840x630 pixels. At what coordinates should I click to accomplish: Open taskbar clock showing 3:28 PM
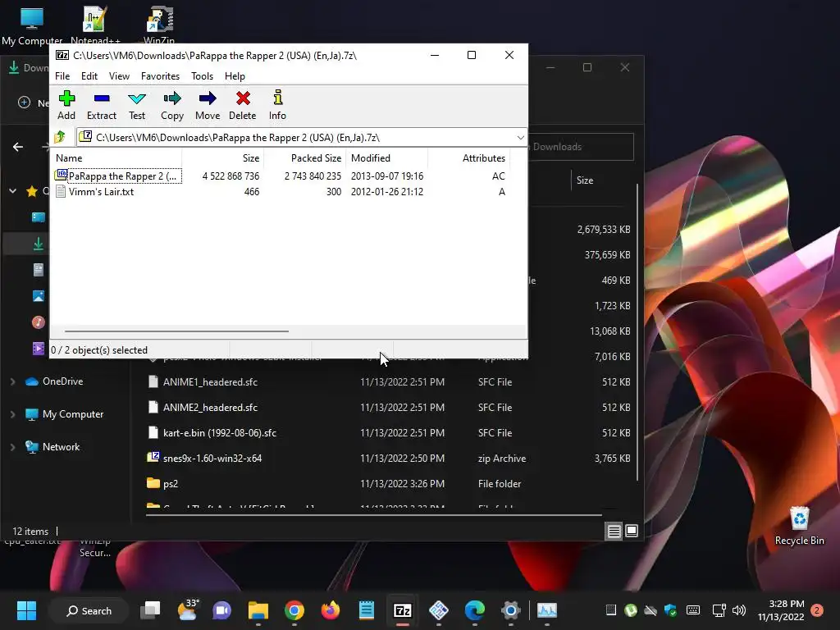(781, 610)
